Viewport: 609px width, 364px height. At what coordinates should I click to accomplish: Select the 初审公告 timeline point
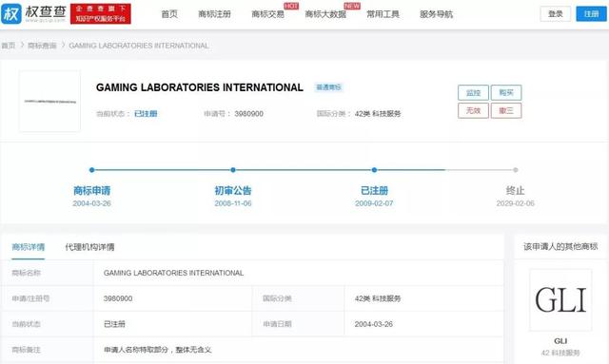[233, 170]
